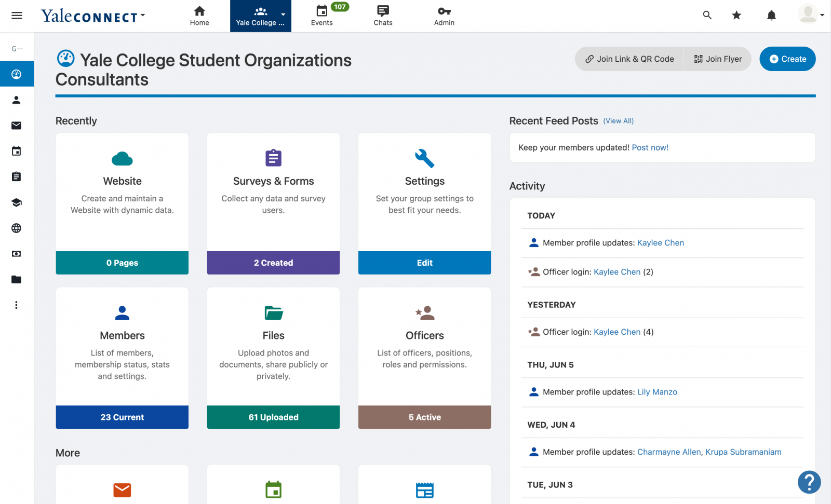Open Lily Manzo profile link

(657, 392)
